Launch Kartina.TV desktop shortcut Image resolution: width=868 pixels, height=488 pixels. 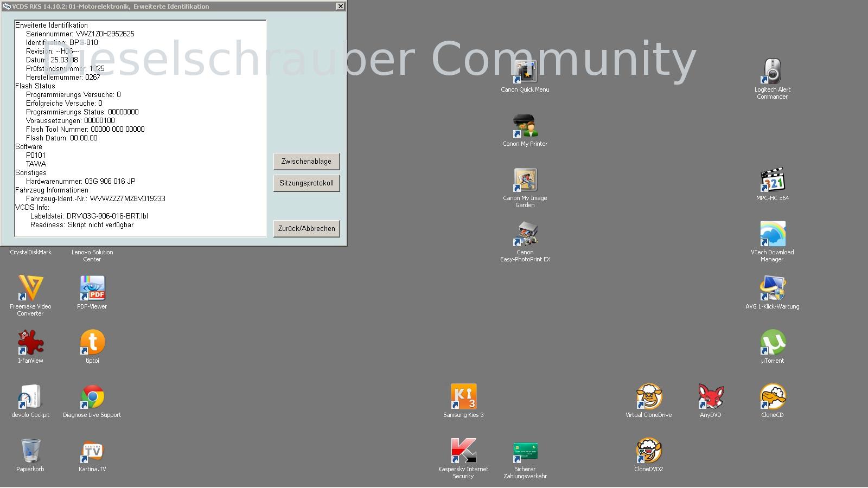coord(92,451)
